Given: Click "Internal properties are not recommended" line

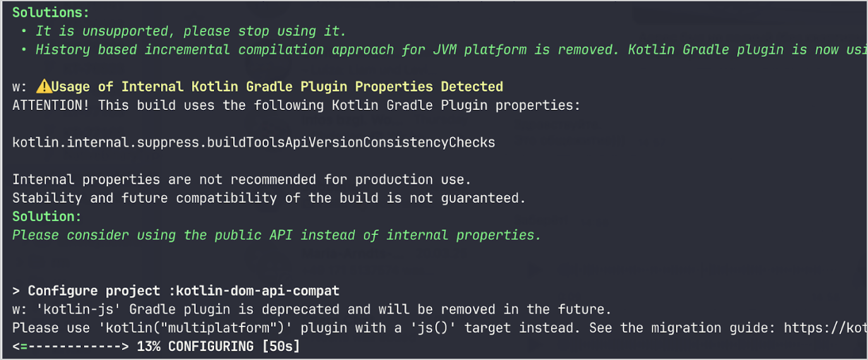Looking at the screenshot, I should [x=241, y=179].
